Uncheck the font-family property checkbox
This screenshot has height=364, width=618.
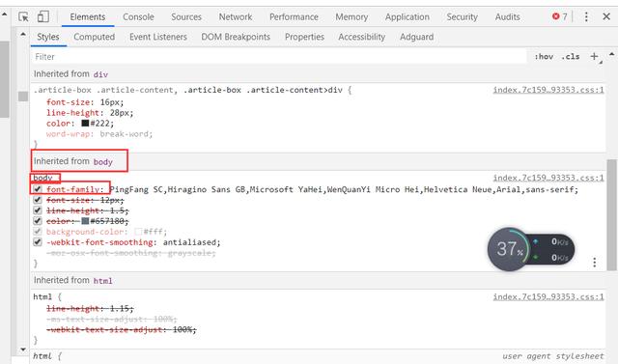click(38, 189)
